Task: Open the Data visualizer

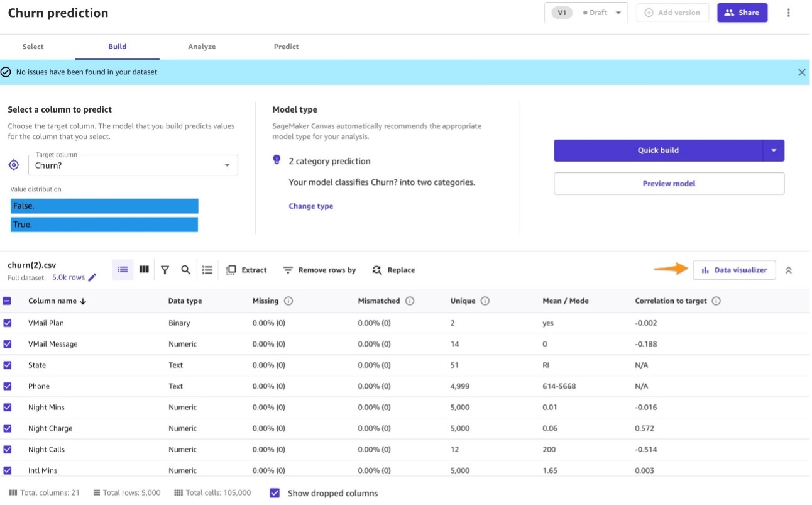Action: coord(734,270)
